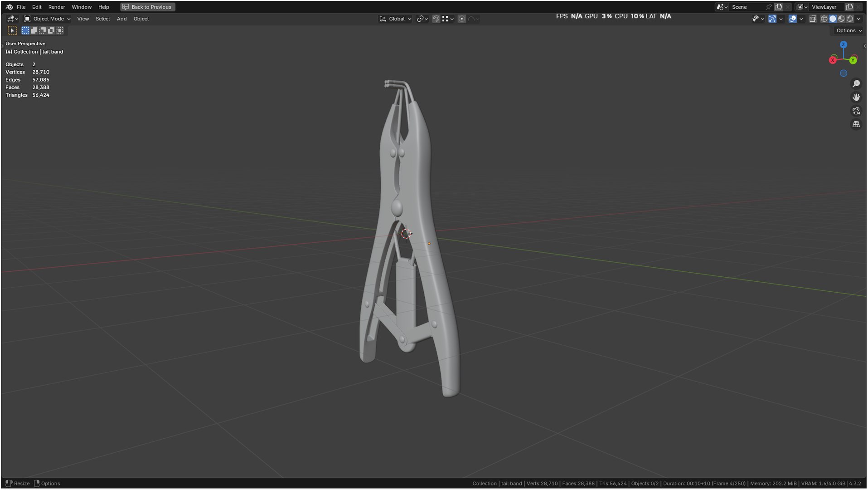Image resolution: width=868 pixels, height=490 pixels.
Task: Open the editor type selector dropdown
Action: [13, 19]
